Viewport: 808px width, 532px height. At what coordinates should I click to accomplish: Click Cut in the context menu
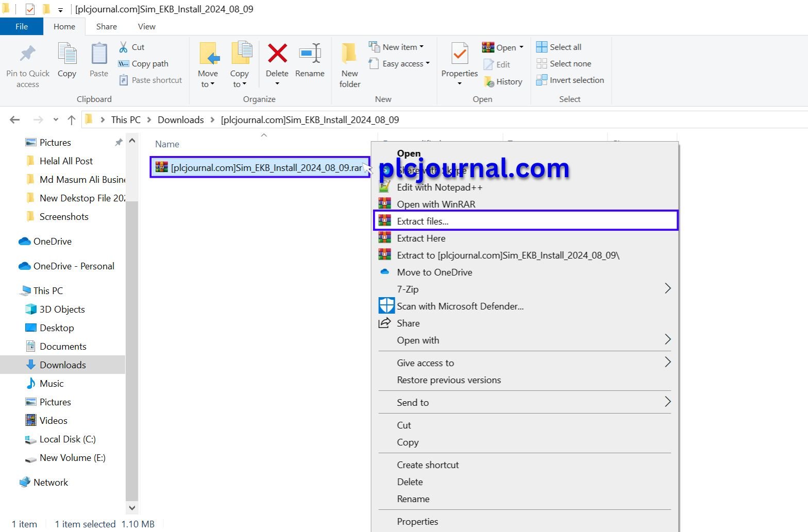[x=525, y=425]
